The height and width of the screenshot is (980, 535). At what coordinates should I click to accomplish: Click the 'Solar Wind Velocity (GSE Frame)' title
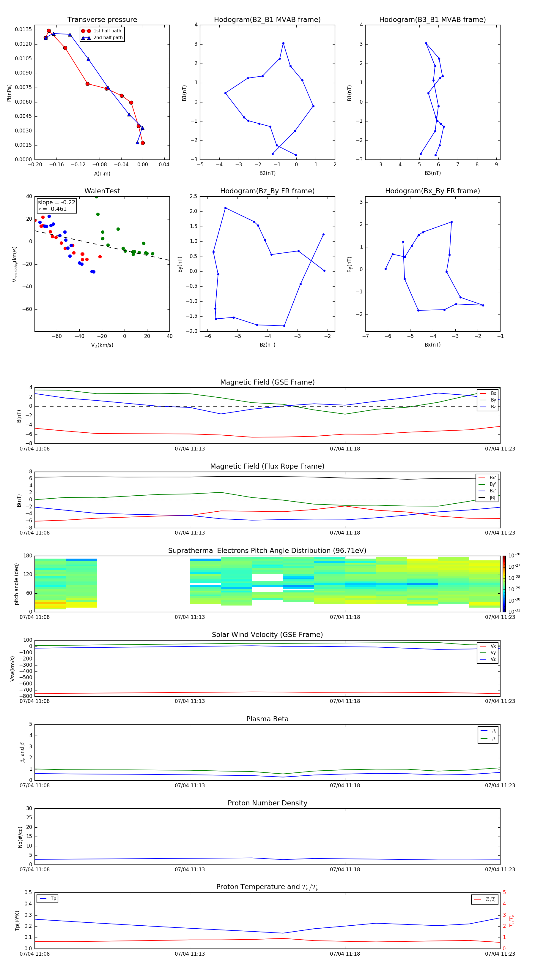[267, 635]
